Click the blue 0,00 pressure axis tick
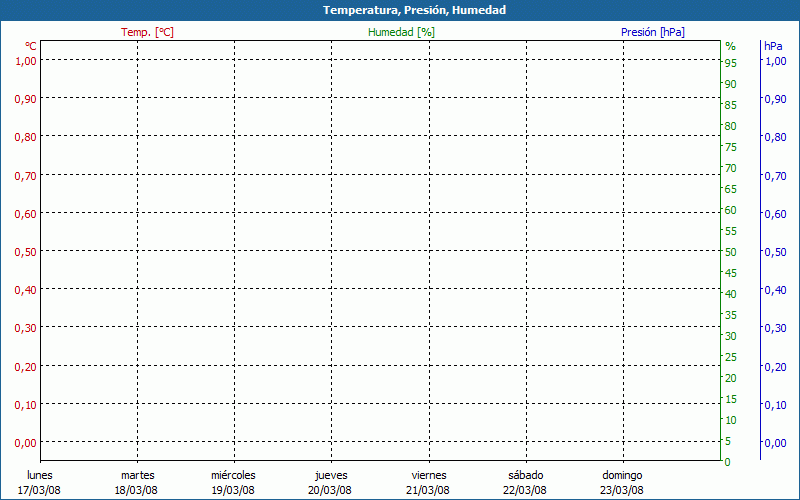 [x=774, y=443]
